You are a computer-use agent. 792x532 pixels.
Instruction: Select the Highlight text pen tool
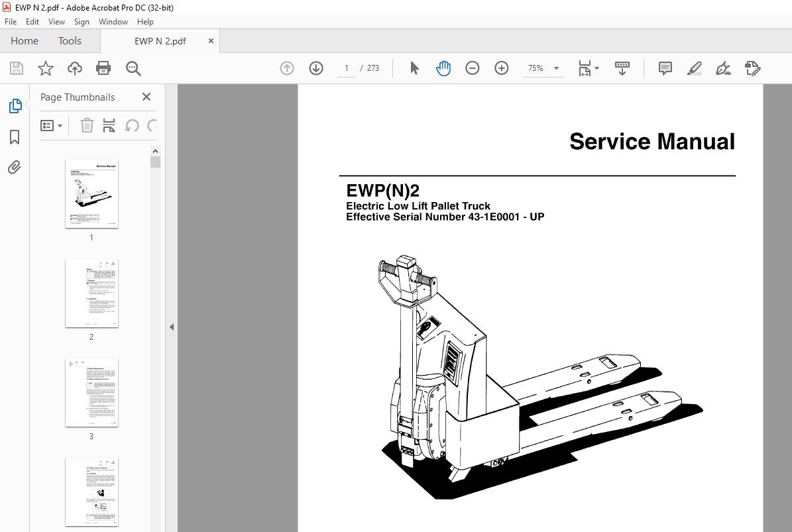point(695,68)
